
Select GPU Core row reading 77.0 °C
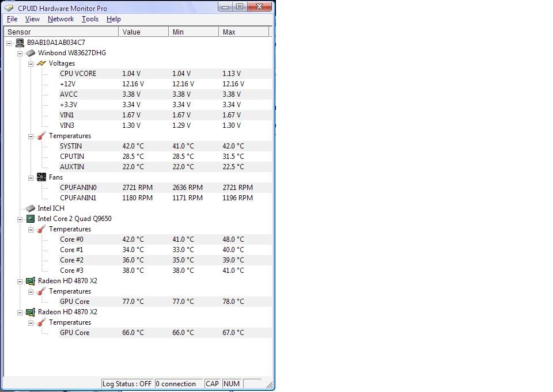(x=165, y=302)
